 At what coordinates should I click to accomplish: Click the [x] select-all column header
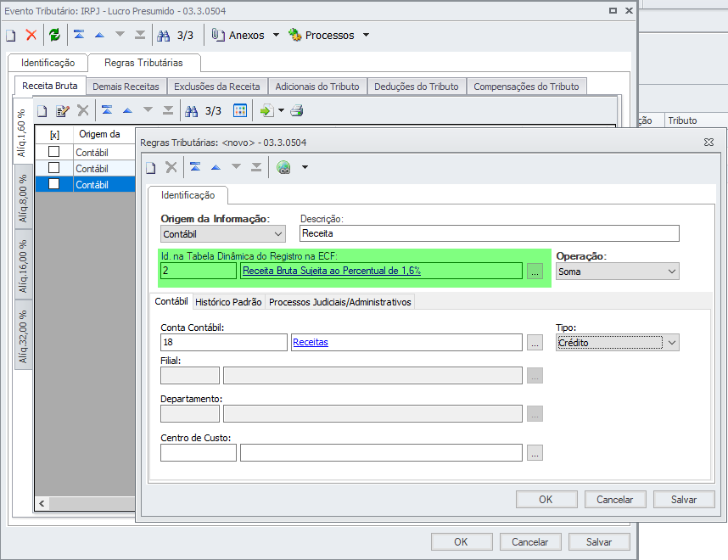[x=55, y=135]
